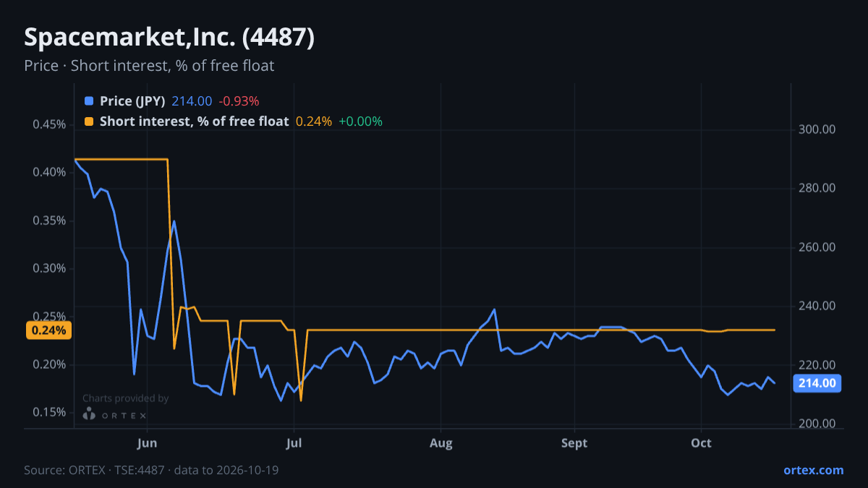Click the Jul x-axis label
Image resolution: width=868 pixels, height=488 pixels.
coord(294,442)
